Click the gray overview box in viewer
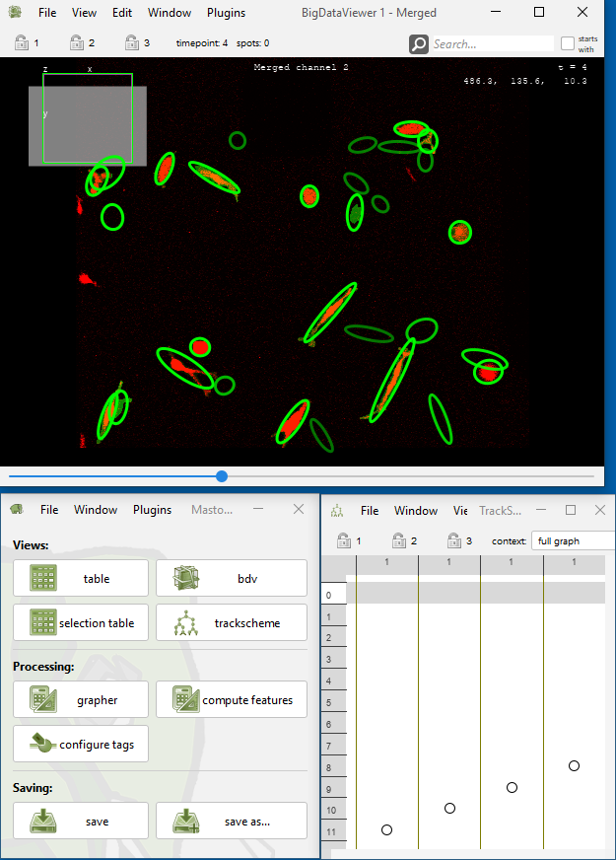Image resolution: width=616 pixels, height=860 pixels. pyautogui.click(x=88, y=125)
